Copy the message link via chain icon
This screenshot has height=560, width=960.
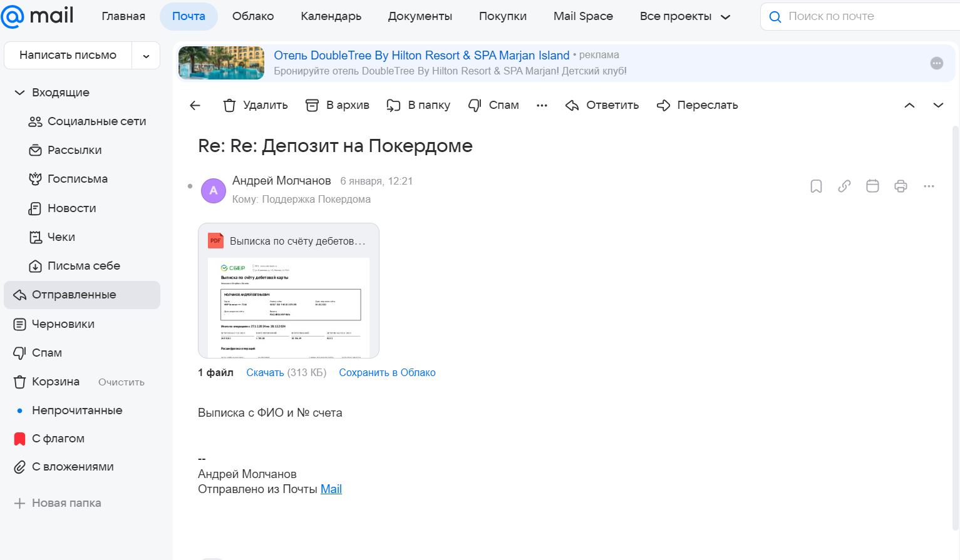pyautogui.click(x=844, y=186)
